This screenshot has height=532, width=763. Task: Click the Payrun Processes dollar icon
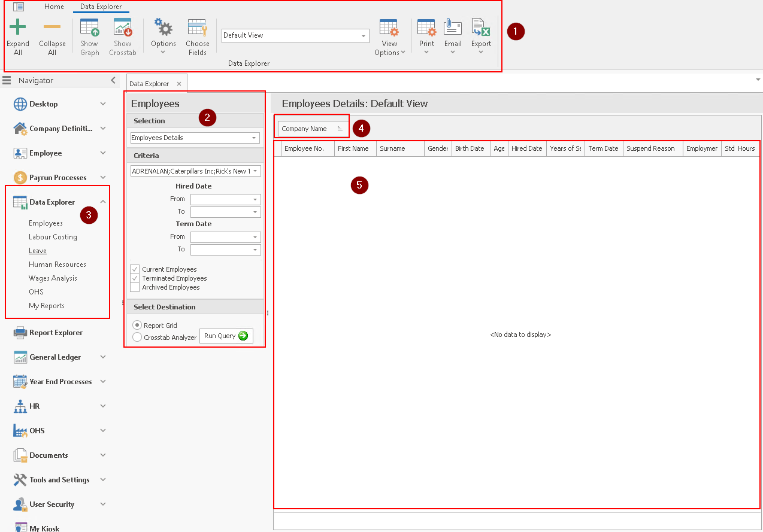point(20,178)
